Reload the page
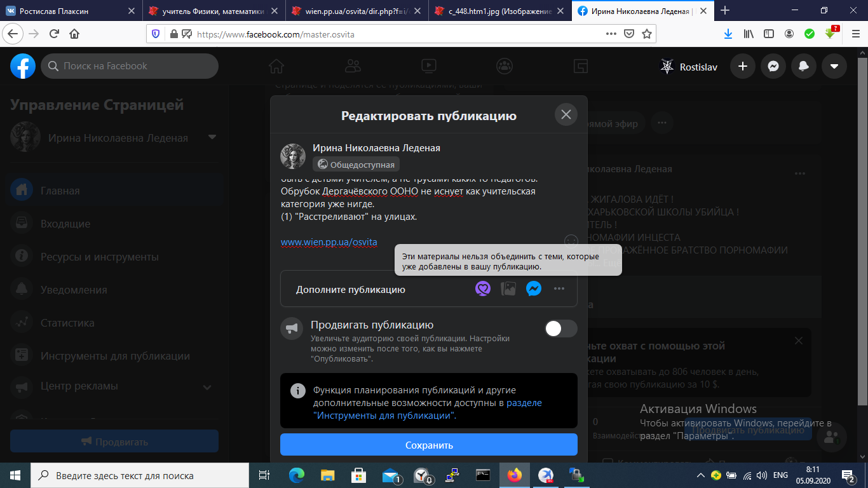Image resolution: width=868 pixels, height=488 pixels. click(x=54, y=34)
